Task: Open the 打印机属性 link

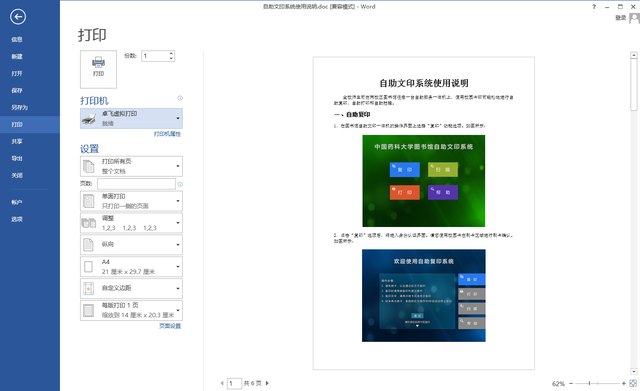Action: [x=167, y=134]
